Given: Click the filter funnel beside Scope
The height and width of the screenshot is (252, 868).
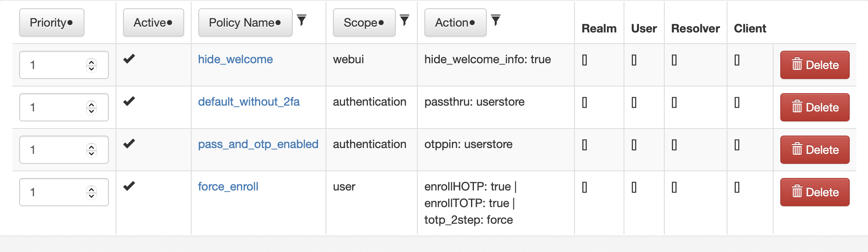Looking at the screenshot, I should click(x=404, y=20).
